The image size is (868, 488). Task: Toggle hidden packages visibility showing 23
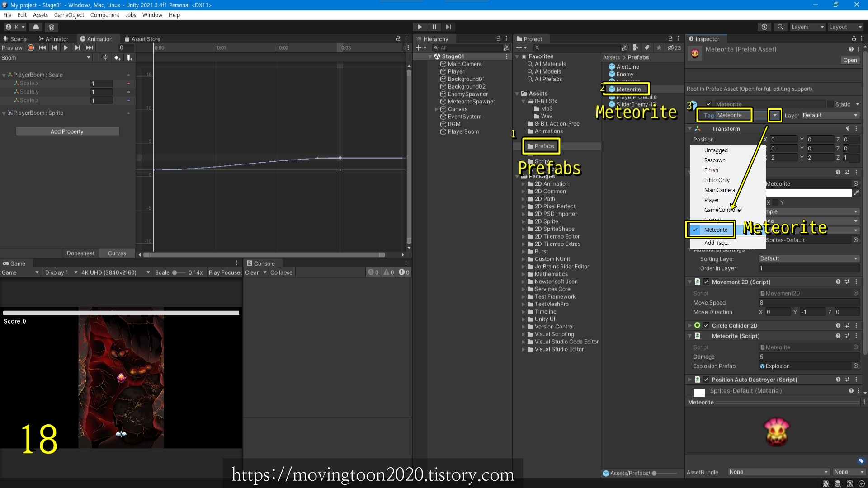tap(674, 47)
